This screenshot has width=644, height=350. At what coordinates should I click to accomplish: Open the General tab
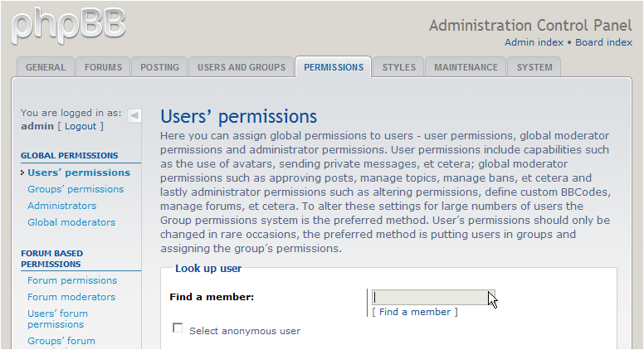point(46,67)
